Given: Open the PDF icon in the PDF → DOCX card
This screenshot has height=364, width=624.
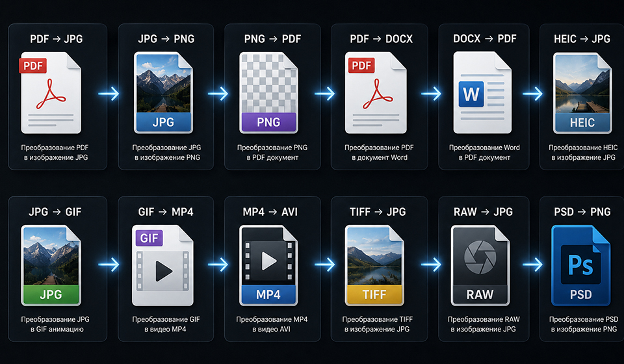Looking at the screenshot, I should point(376,92).
